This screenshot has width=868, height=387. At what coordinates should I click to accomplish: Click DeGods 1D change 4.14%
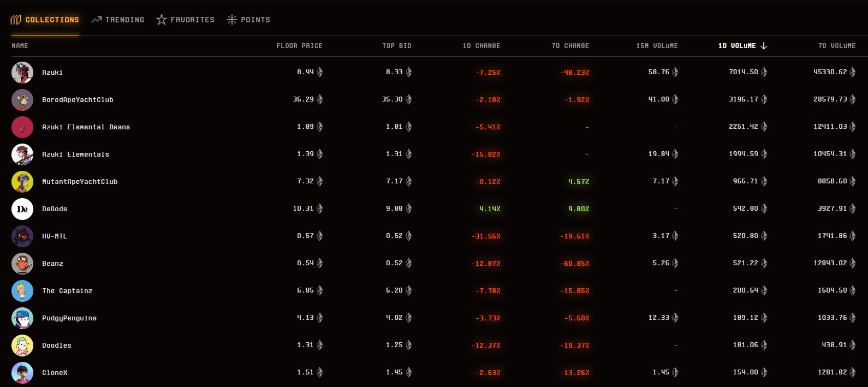[490, 209]
